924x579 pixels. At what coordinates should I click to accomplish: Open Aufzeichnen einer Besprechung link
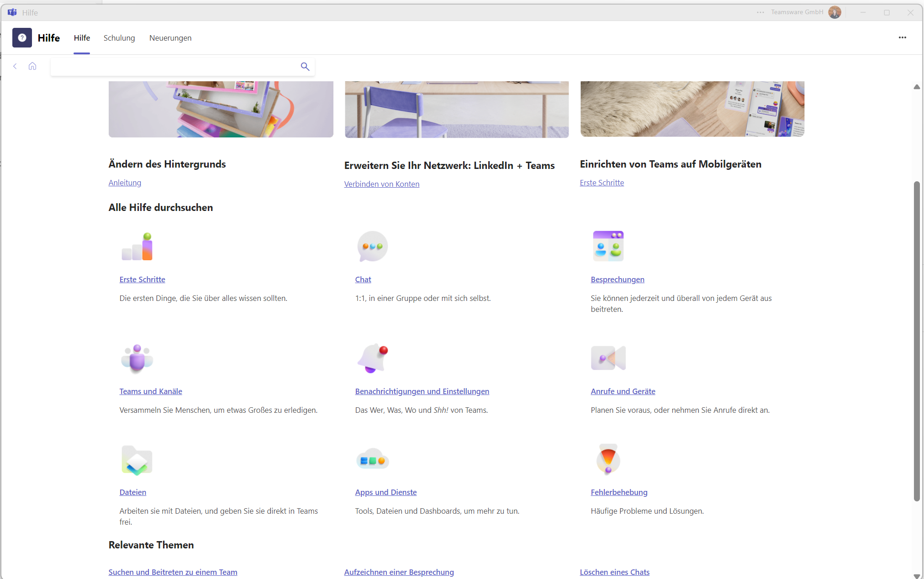tap(399, 572)
